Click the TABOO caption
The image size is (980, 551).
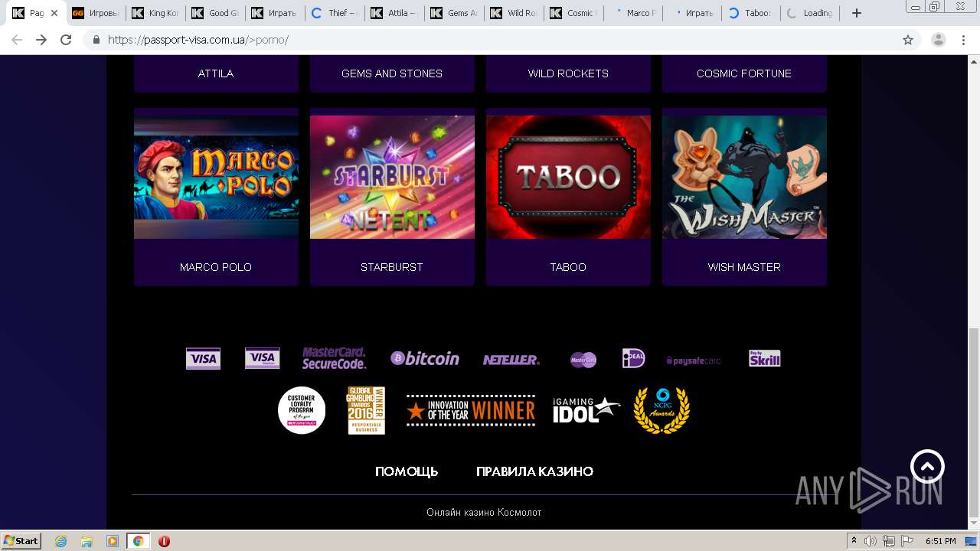pos(568,267)
